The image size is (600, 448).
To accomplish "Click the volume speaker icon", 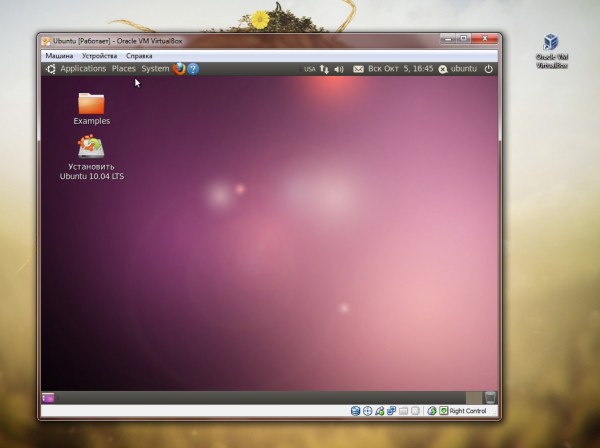I will (339, 69).
